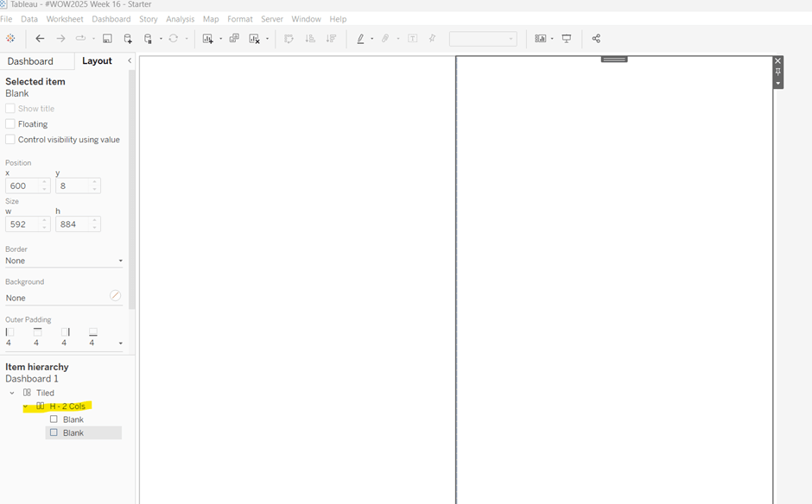Click the Duplicate sheet icon
Viewport: 812px width, 504px height.
[234, 38]
